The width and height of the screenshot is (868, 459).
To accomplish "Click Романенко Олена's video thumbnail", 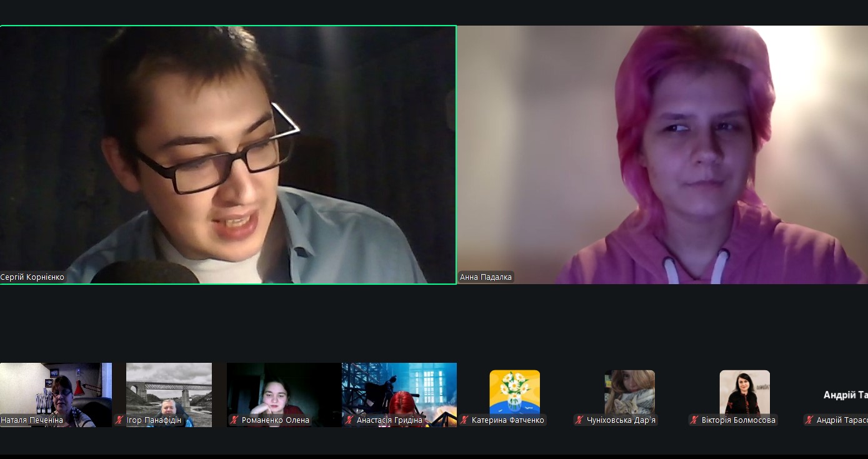I will coord(284,387).
